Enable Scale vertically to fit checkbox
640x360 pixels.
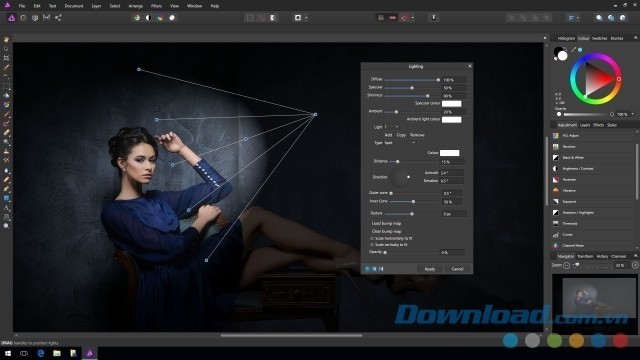pos(372,245)
